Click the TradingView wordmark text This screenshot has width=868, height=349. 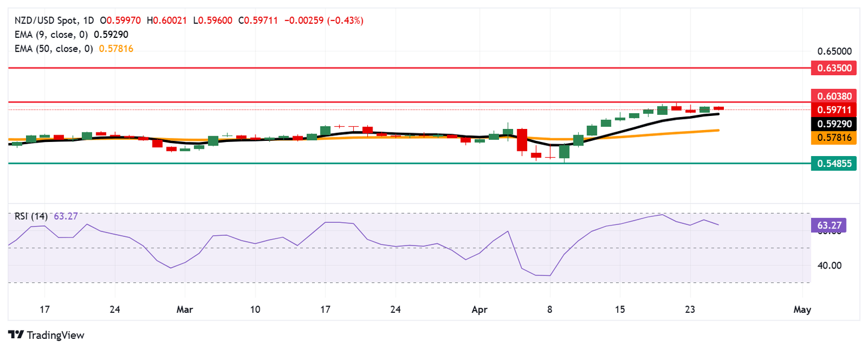point(55,335)
